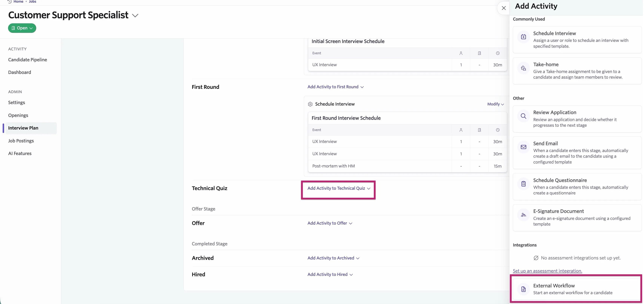The height and width of the screenshot is (304, 644).
Task: Open the Open status dropdown
Action: (x=22, y=28)
